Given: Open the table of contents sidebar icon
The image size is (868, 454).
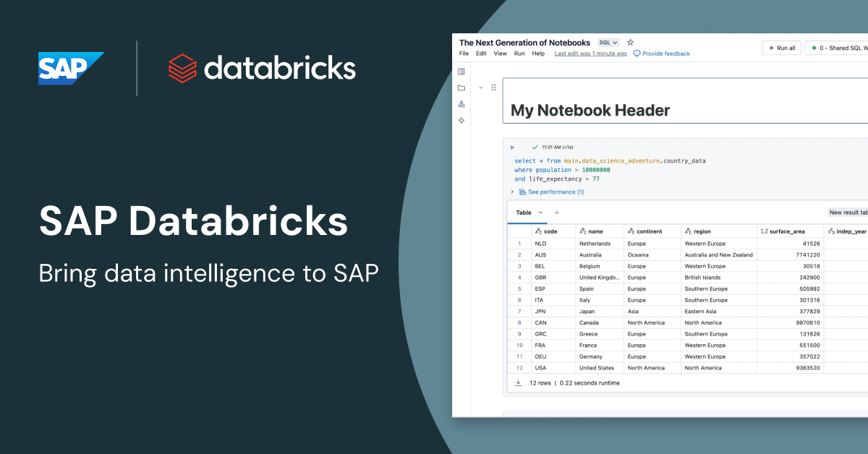Looking at the screenshot, I should (461, 72).
